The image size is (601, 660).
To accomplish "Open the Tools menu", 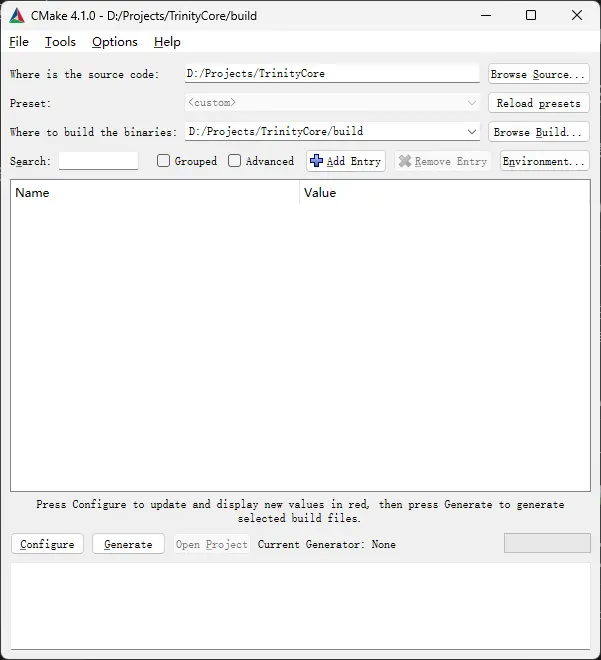I will [x=60, y=42].
